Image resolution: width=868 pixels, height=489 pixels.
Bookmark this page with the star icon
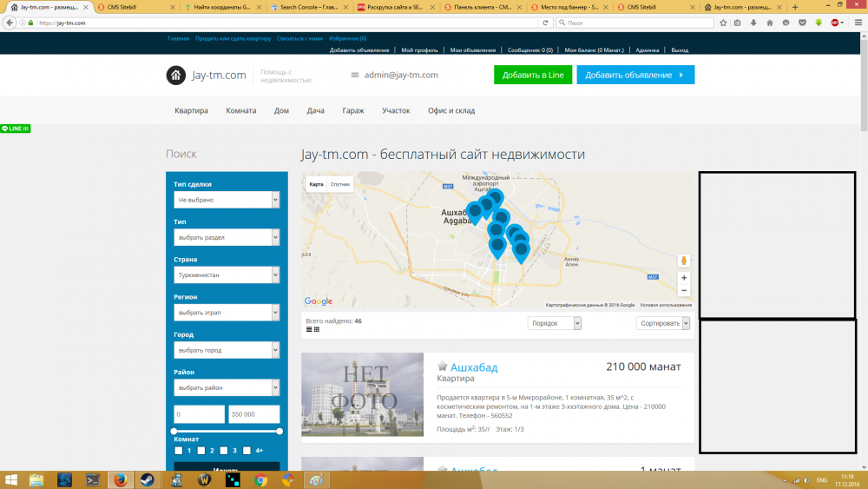723,23
